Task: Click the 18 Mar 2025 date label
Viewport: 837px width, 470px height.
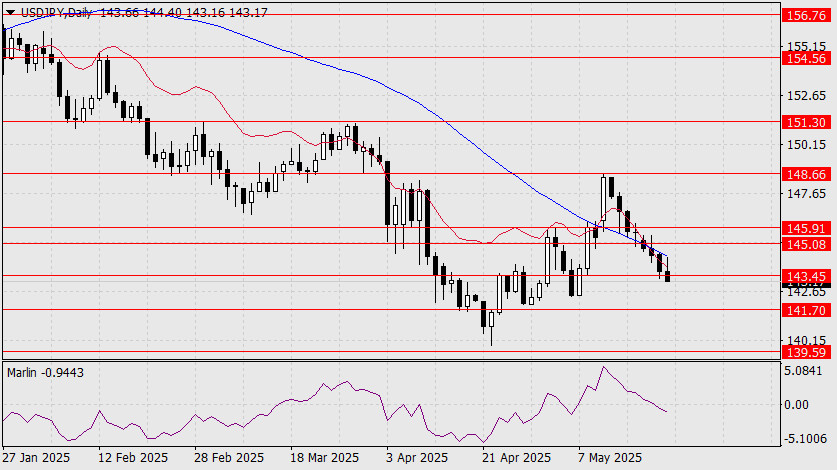Action: tap(324, 458)
